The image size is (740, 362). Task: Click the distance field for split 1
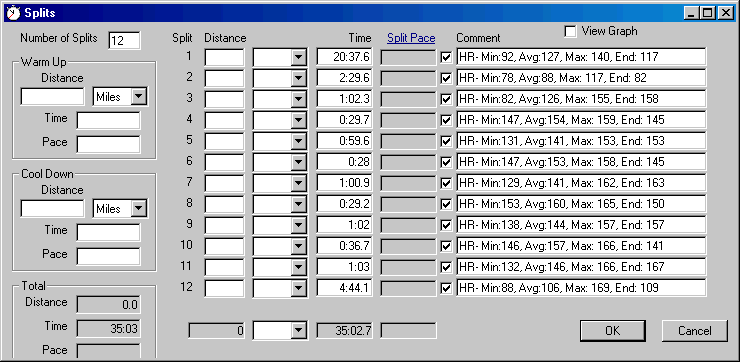coord(224,57)
